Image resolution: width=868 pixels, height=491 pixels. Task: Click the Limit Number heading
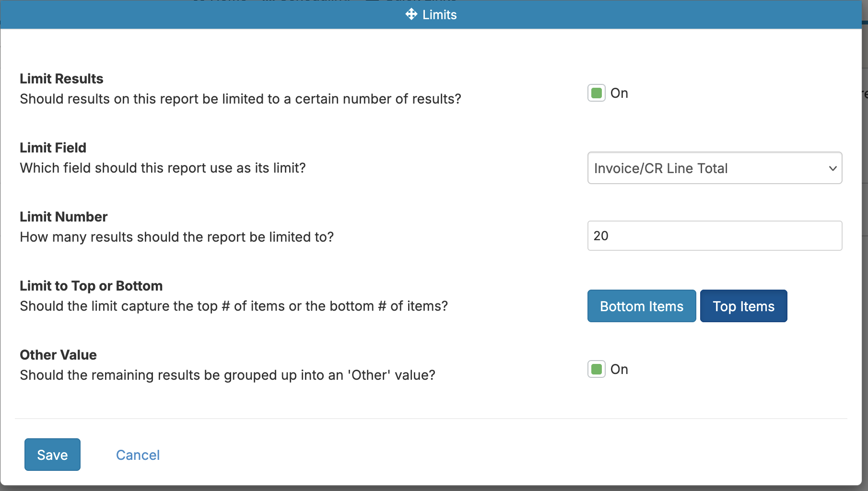[63, 217]
